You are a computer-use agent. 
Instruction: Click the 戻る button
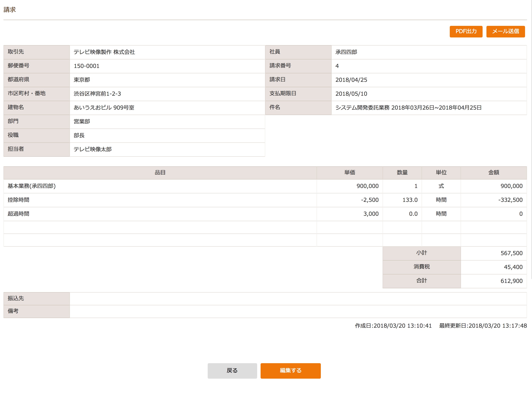click(x=232, y=371)
